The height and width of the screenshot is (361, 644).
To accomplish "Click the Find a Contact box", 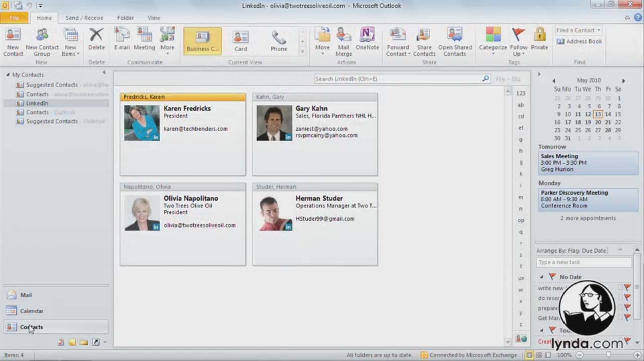I will click(578, 30).
